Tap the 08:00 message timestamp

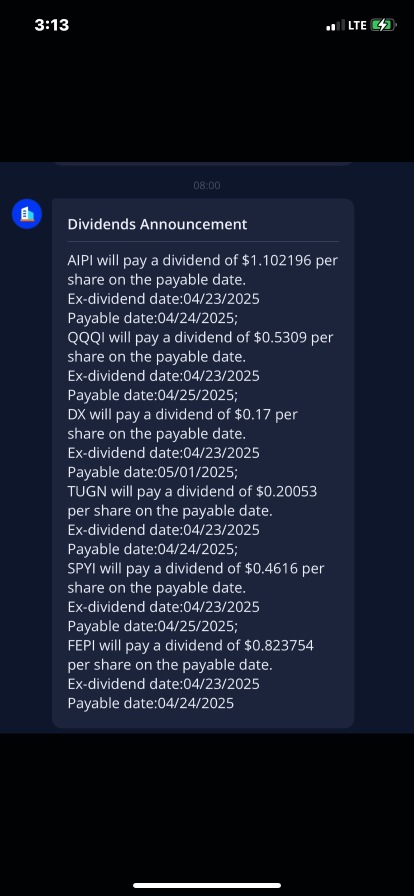click(206, 185)
